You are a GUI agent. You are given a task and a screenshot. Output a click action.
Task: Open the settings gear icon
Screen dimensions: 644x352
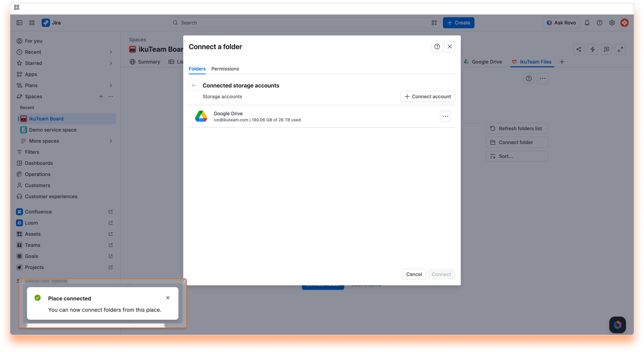[x=612, y=23]
